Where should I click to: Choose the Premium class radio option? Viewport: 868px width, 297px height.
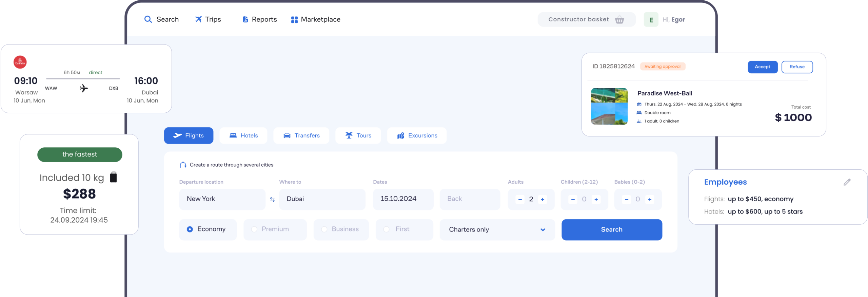[254, 229]
